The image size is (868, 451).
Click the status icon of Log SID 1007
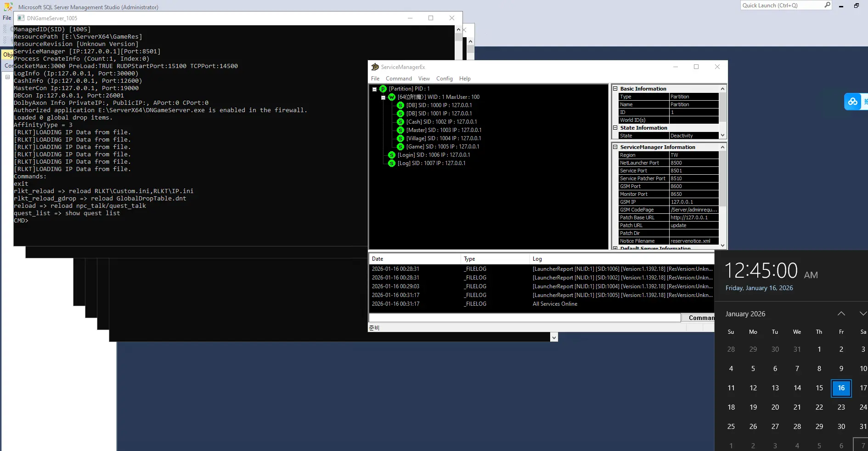392,163
